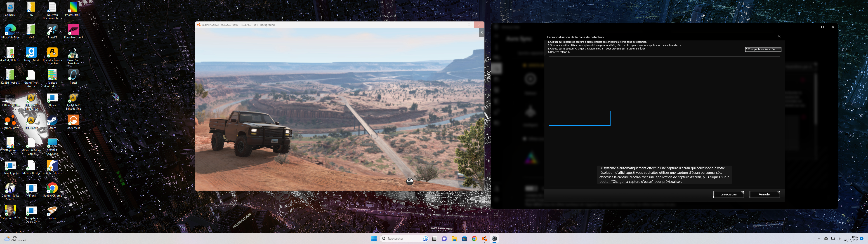Select the blue detection zone rectangle
This screenshot has height=244, width=868.
579,118
